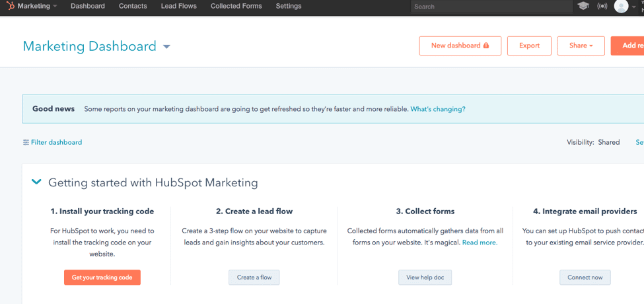
Task: Click the Add report button
Action: pyautogui.click(x=627, y=46)
